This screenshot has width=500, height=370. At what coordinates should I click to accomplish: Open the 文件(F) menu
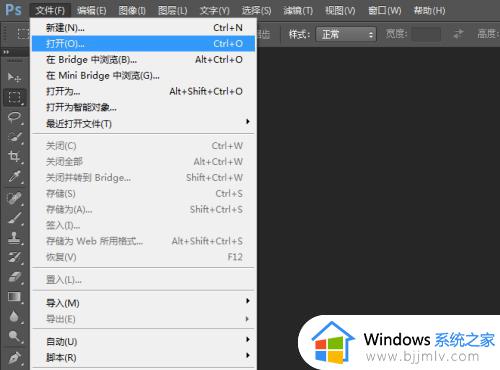click(x=50, y=11)
